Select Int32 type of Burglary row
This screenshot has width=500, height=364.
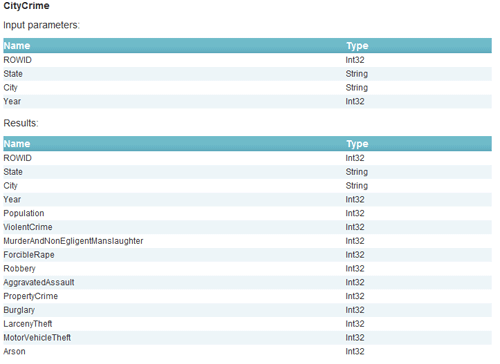[x=355, y=310]
